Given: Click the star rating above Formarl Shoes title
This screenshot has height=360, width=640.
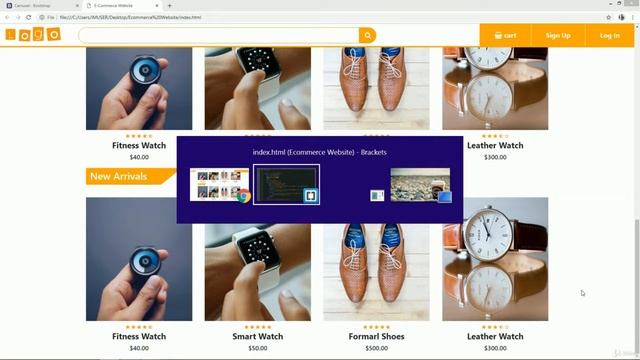Looking at the screenshot, I should click(376, 327).
